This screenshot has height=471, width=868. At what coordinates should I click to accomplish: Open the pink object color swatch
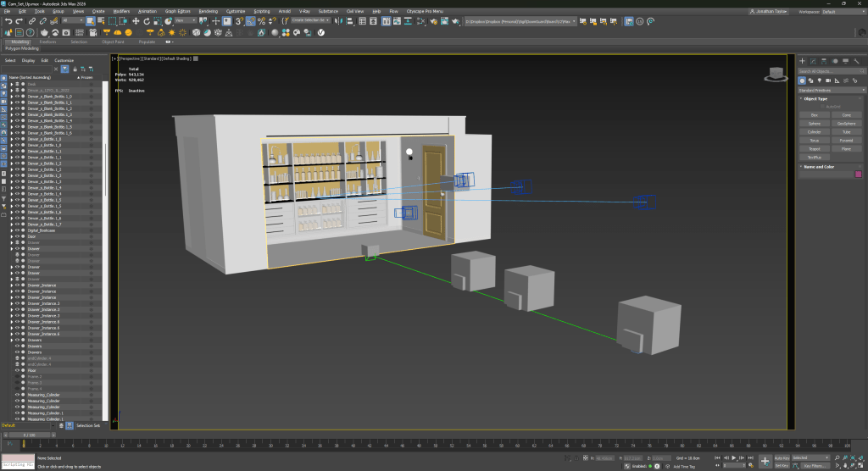(858, 175)
